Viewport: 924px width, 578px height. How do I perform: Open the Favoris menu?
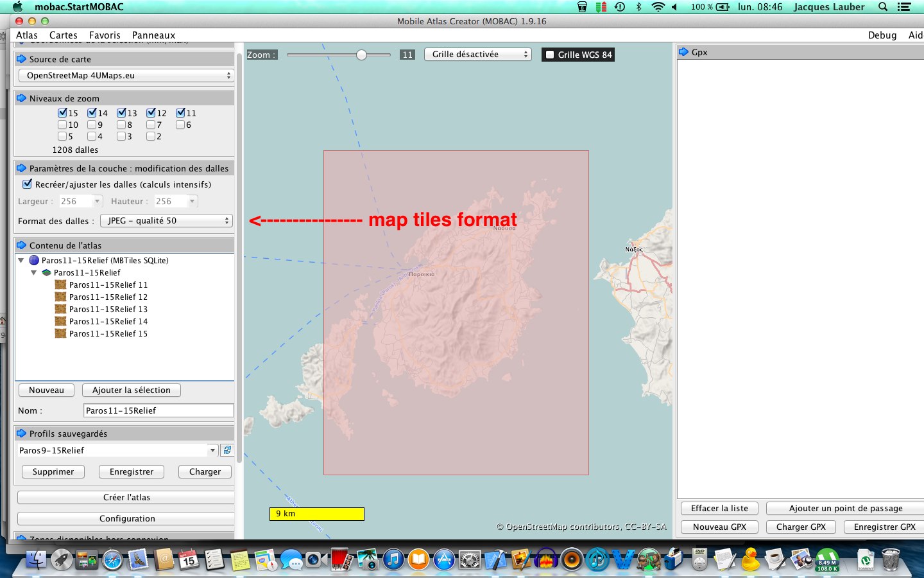[x=105, y=35]
